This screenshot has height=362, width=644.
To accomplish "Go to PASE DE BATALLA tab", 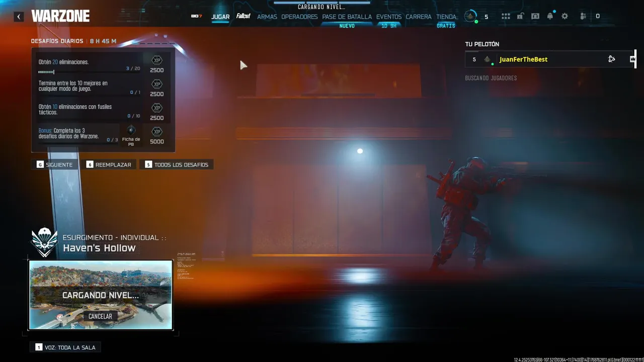I will pyautogui.click(x=347, y=17).
